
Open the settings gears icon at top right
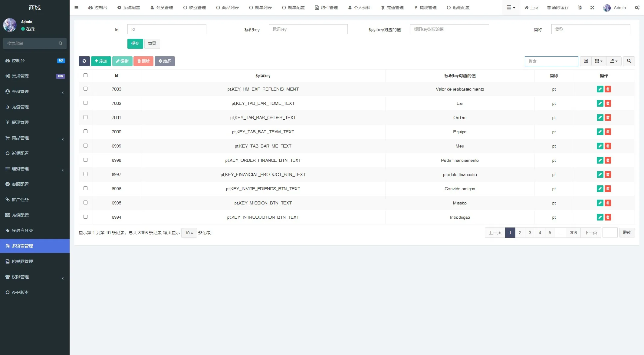click(x=637, y=8)
